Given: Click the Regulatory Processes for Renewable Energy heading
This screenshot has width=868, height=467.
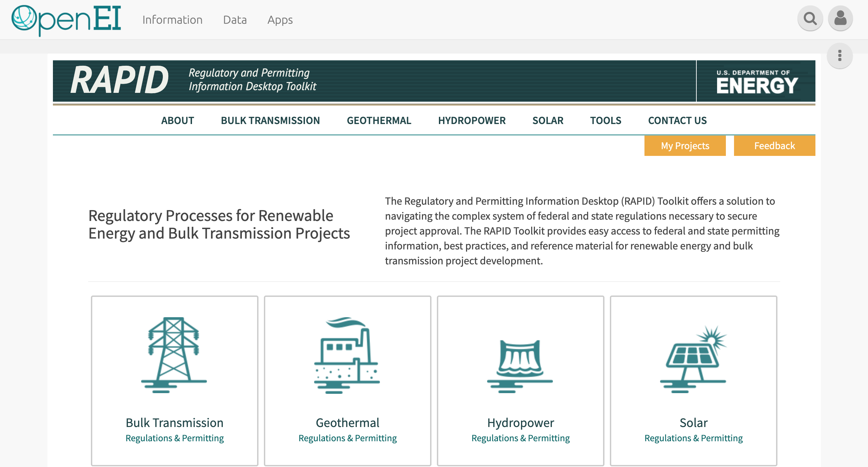Looking at the screenshot, I should (219, 224).
